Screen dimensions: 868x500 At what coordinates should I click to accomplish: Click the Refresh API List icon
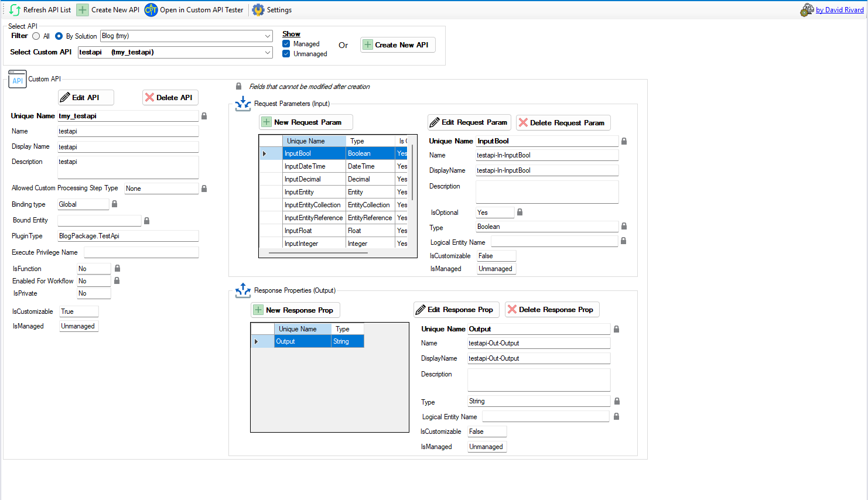pos(15,10)
